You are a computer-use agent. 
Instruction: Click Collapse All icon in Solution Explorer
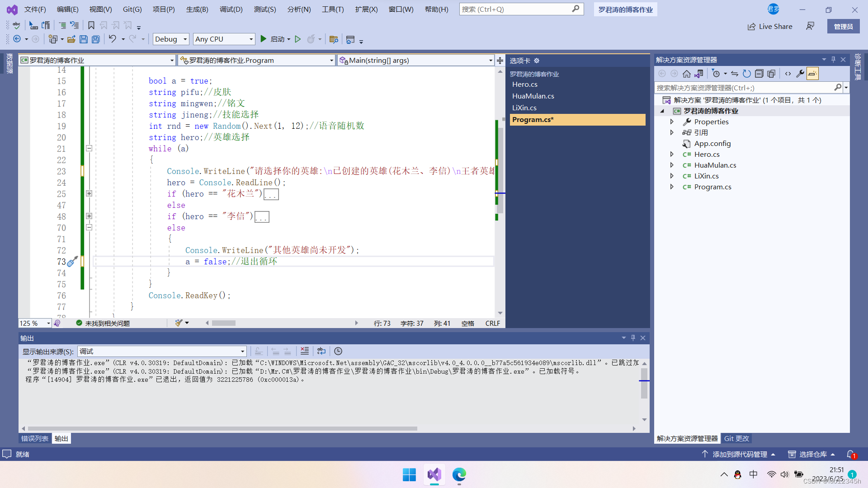pyautogui.click(x=759, y=74)
